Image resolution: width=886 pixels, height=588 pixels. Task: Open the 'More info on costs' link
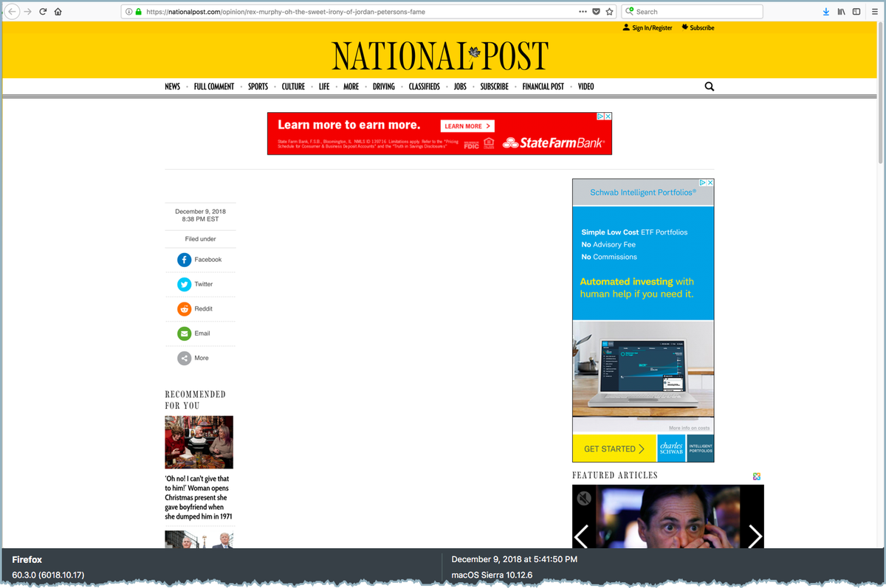(x=689, y=428)
